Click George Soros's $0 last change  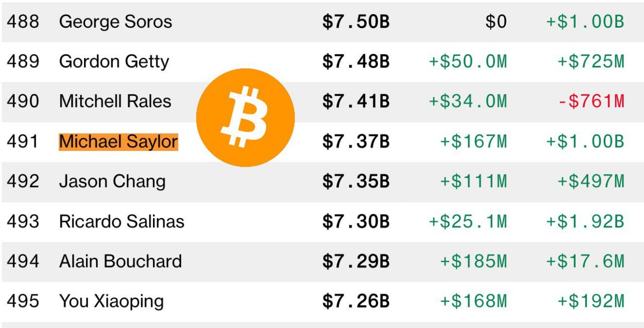tap(496, 22)
